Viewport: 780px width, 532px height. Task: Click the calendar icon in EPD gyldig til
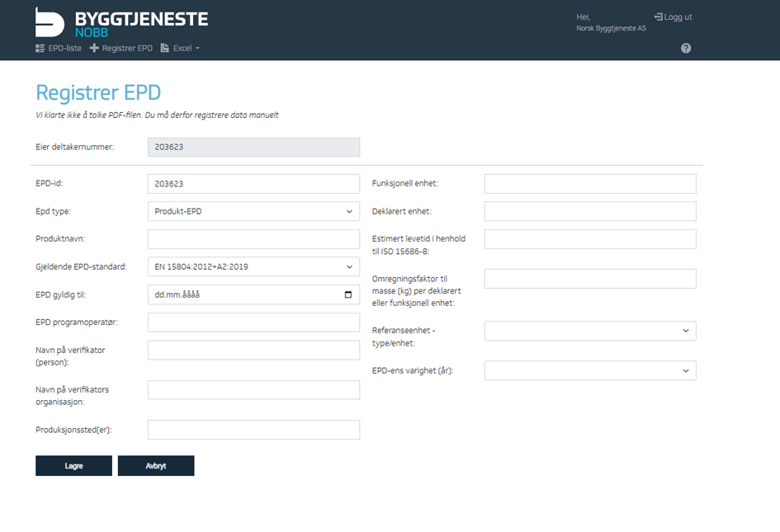[348, 294]
